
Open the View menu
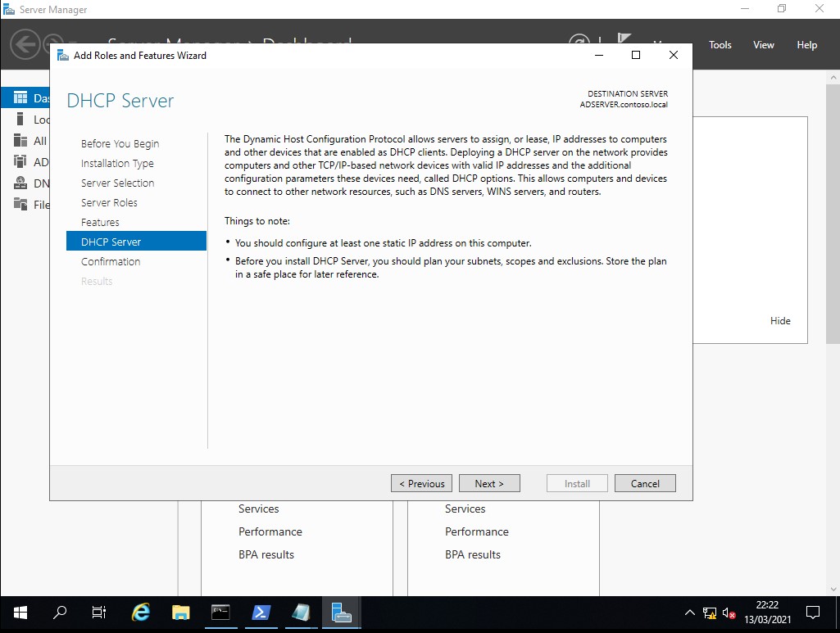[x=764, y=45]
